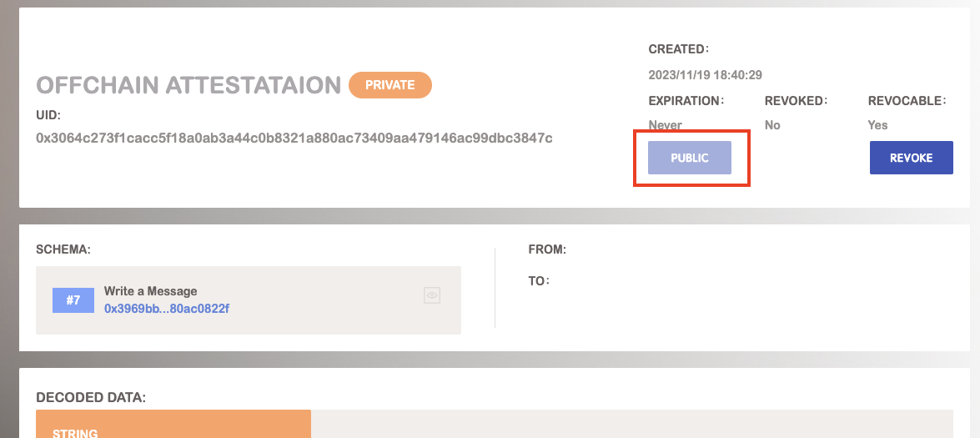Click the orange PRIVATE badge

point(389,85)
